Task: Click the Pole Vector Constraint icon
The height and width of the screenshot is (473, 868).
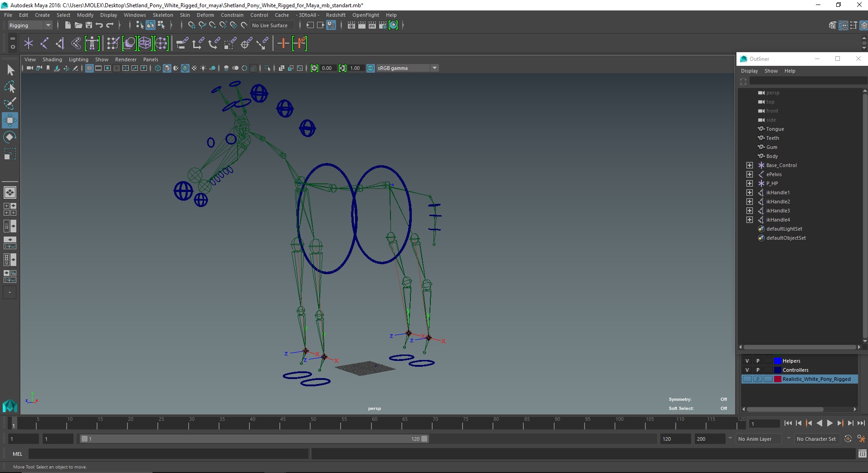Action: (x=263, y=44)
